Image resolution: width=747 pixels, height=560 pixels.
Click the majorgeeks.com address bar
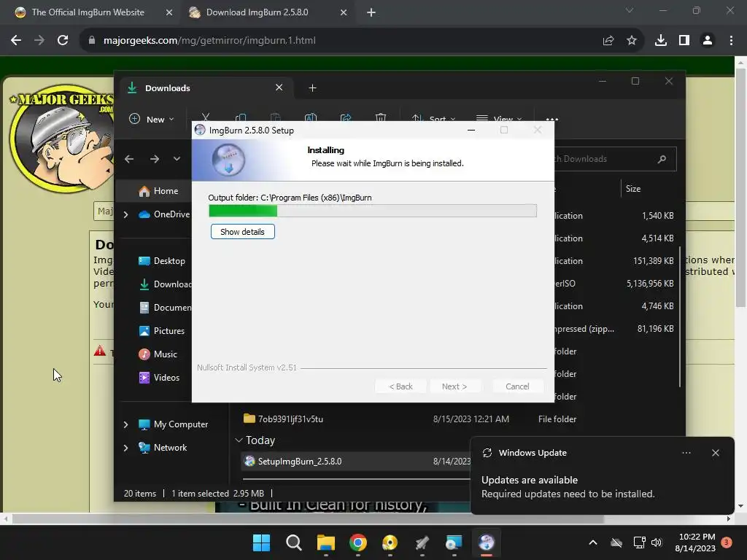(x=333, y=41)
